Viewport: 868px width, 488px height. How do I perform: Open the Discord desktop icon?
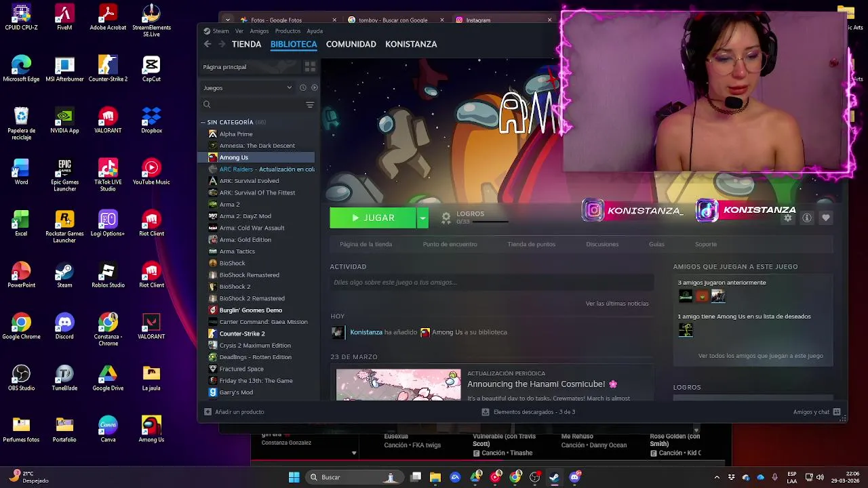[x=64, y=327]
